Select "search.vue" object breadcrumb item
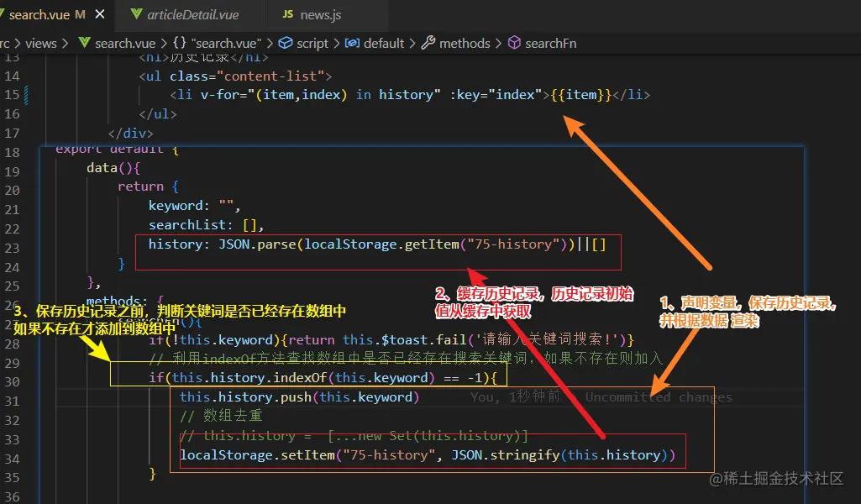The height and width of the screenshot is (504, 861). pos(226,44)
